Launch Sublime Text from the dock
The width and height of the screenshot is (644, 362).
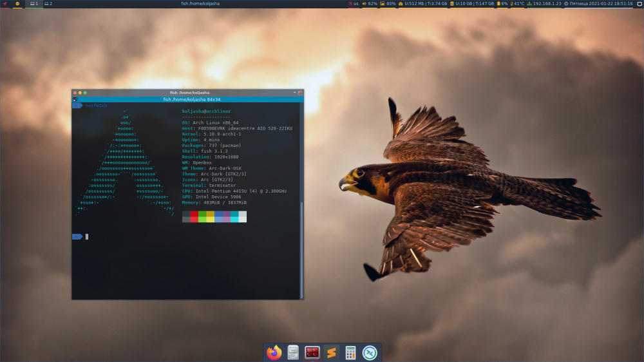coord(332,352)
